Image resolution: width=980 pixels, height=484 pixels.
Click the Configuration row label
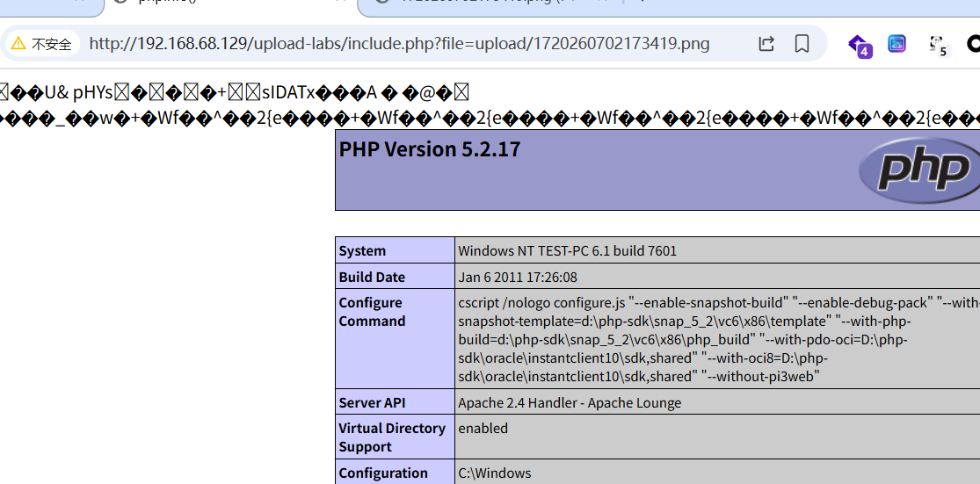pyautogui.click(x=383, y=473)
